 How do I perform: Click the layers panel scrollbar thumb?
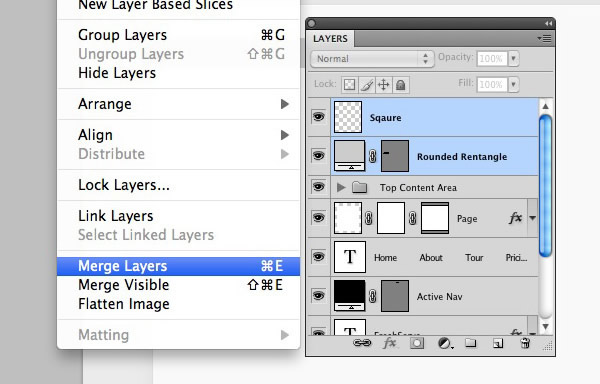click(545, 185)
